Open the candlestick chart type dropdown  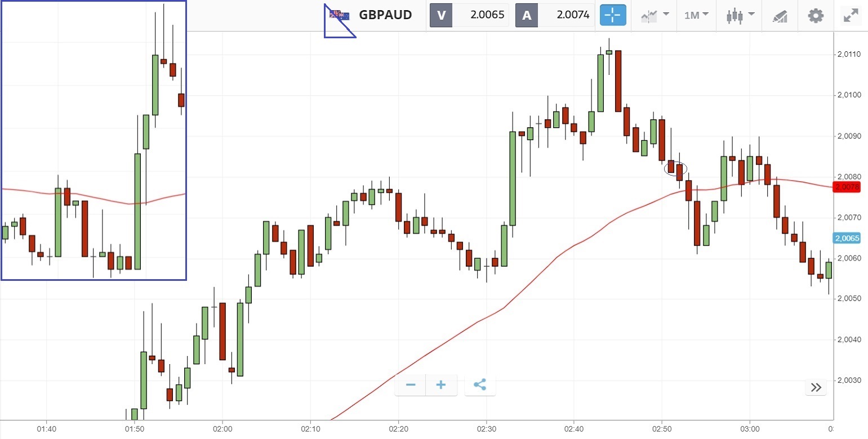[x=740, y=15]
